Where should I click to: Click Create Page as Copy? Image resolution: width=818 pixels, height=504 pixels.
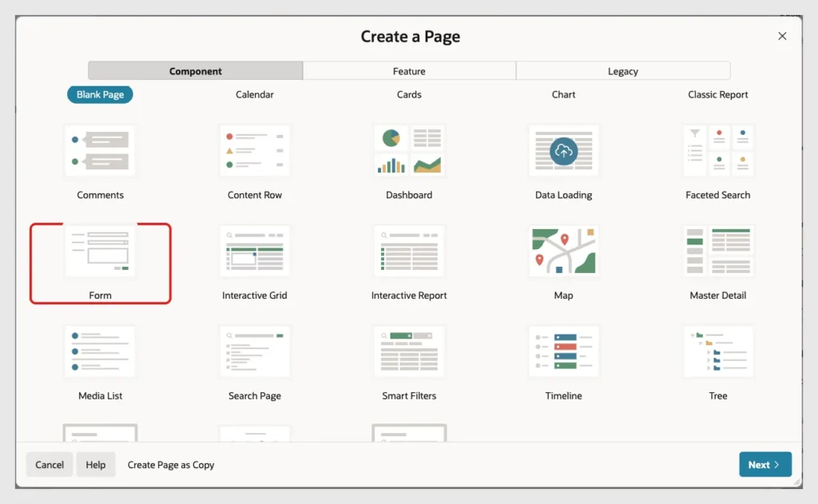171,464
